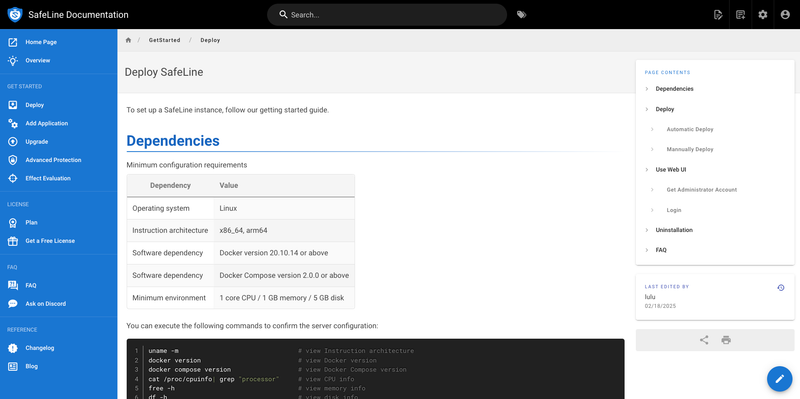Focus the Search input field
The width and height of the screenshot is (800, 399).
tap(387, 15)
